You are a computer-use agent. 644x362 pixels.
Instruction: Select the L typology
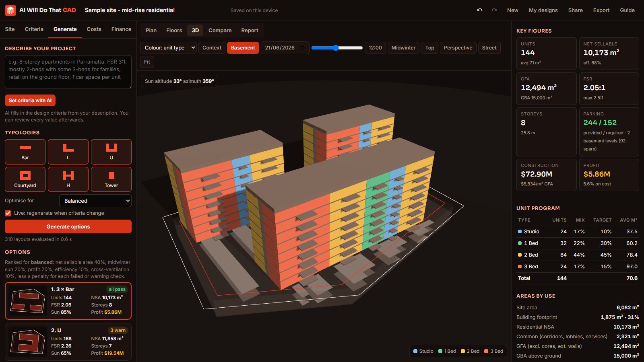click(68, 152)
